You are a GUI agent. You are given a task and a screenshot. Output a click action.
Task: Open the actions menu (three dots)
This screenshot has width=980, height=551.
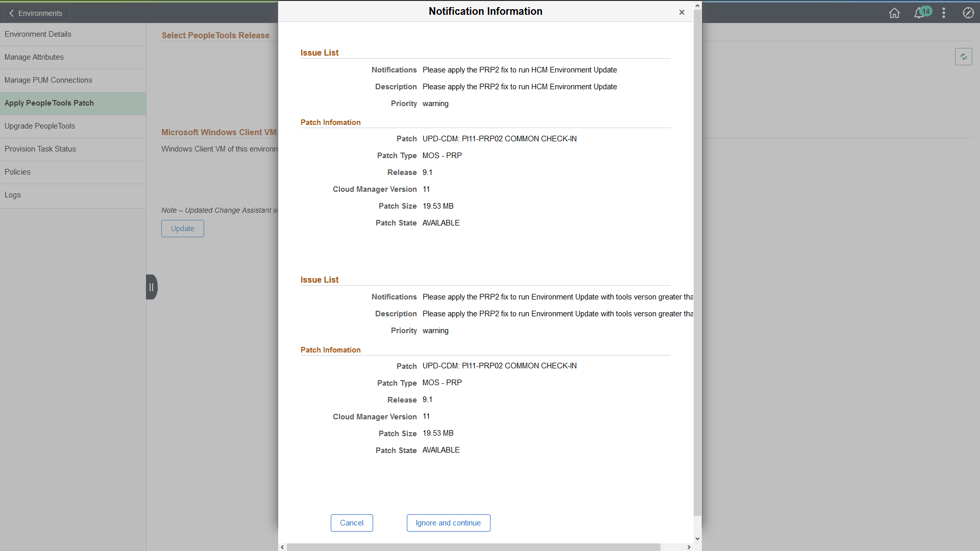pyautogui.click(x=944, y=13)
